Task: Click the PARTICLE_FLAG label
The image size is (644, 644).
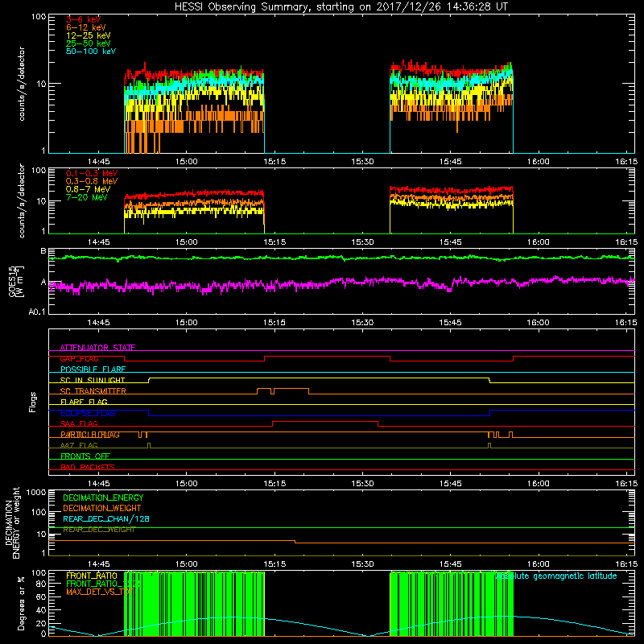Action: pyautogui.click(x=90, y=435)
